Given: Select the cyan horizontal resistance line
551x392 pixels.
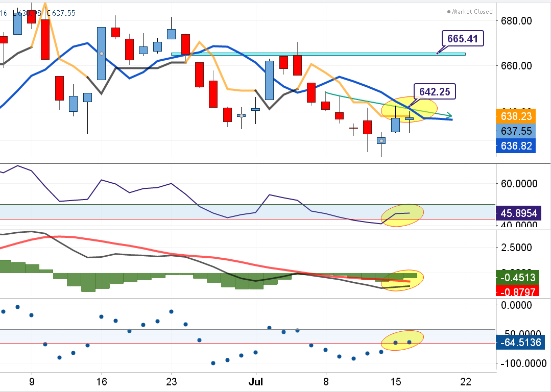Looking at the screenshot, I should [306, 54].
